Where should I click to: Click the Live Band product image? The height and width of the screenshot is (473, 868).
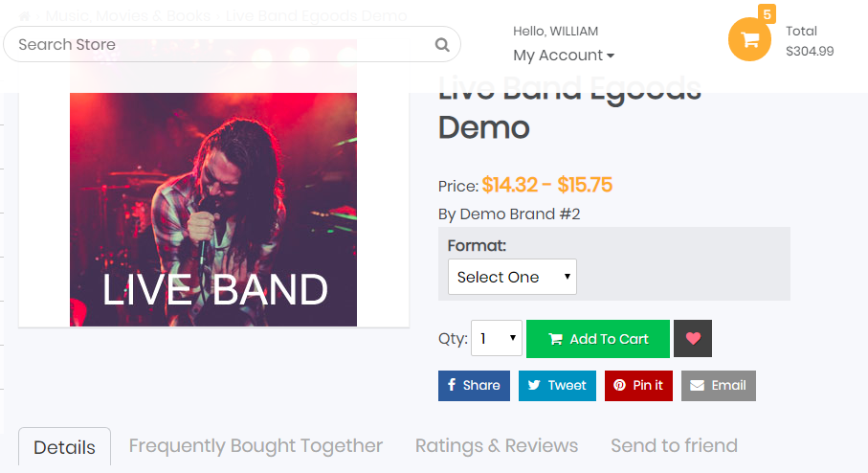pyautogui.click(x=213, y=211)
